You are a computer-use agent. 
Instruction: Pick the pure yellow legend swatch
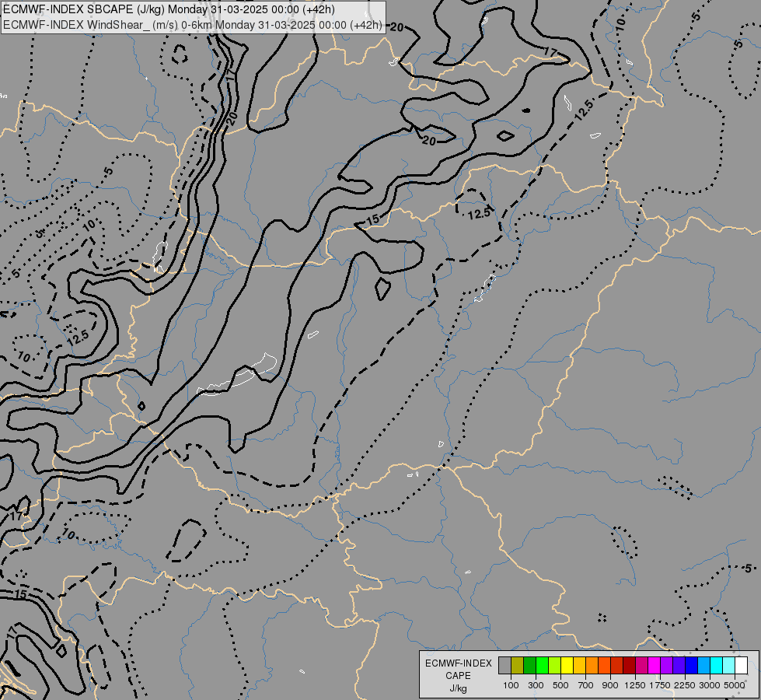(x=567, y=666)
